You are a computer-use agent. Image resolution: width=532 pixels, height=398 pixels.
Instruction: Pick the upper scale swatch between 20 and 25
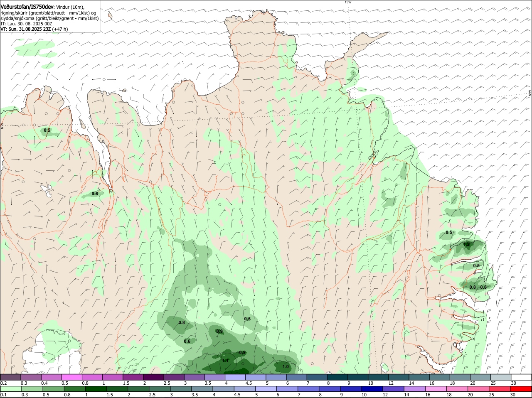481,377
